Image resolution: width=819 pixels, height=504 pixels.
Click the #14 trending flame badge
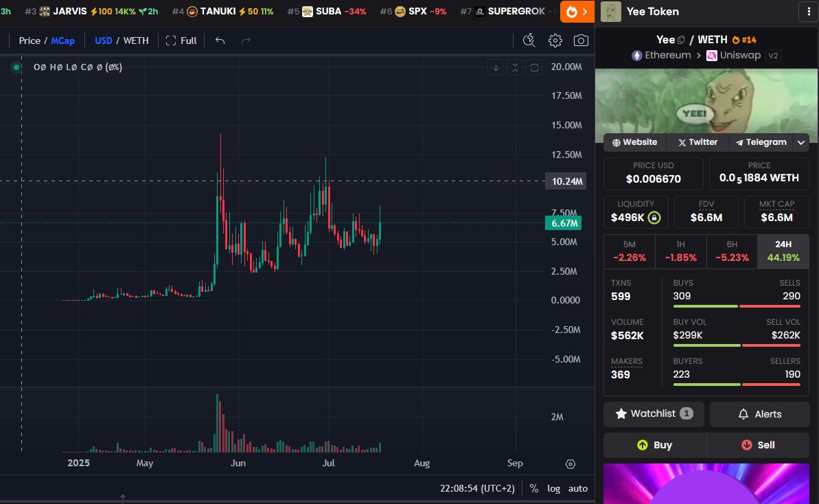pos(744,40)
